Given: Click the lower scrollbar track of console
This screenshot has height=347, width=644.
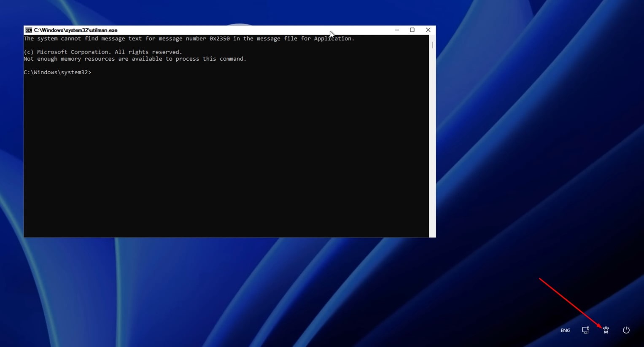Looking at the screenshot, I should (x=432, y=169).
